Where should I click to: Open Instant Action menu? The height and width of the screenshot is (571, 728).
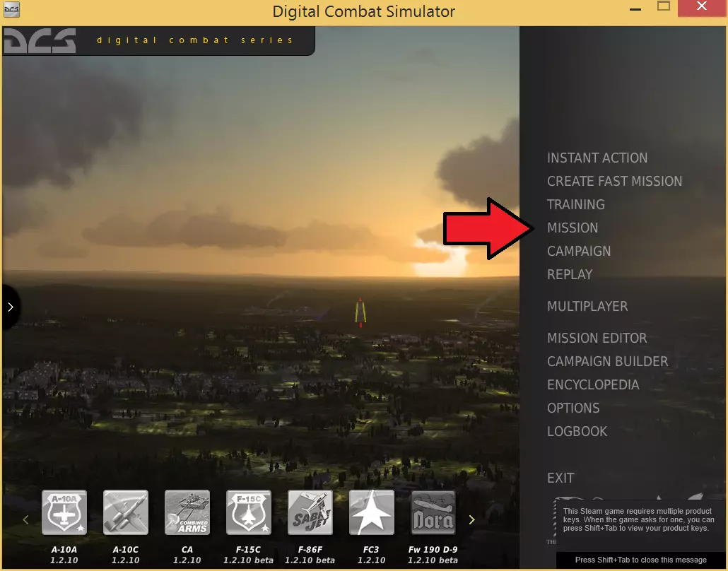coord(597,158)
